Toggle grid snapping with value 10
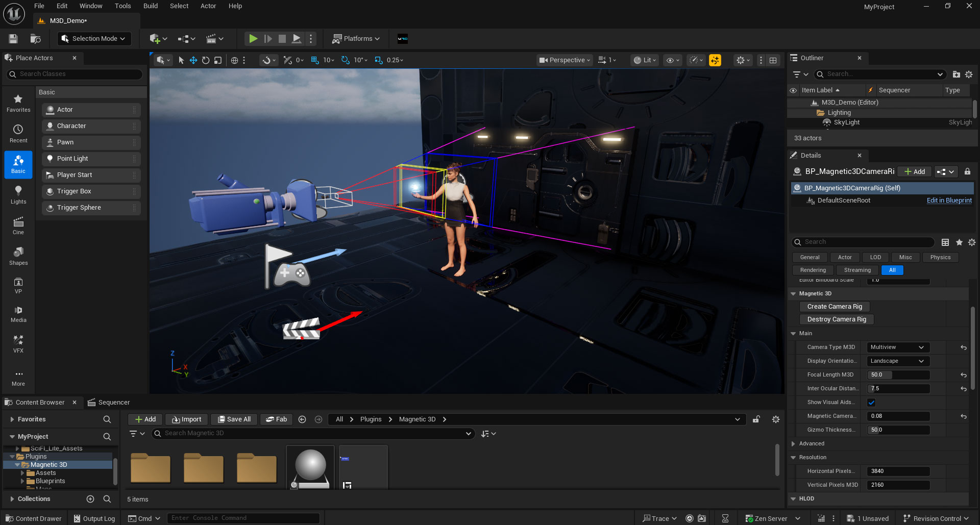 [x=315, y=60]
